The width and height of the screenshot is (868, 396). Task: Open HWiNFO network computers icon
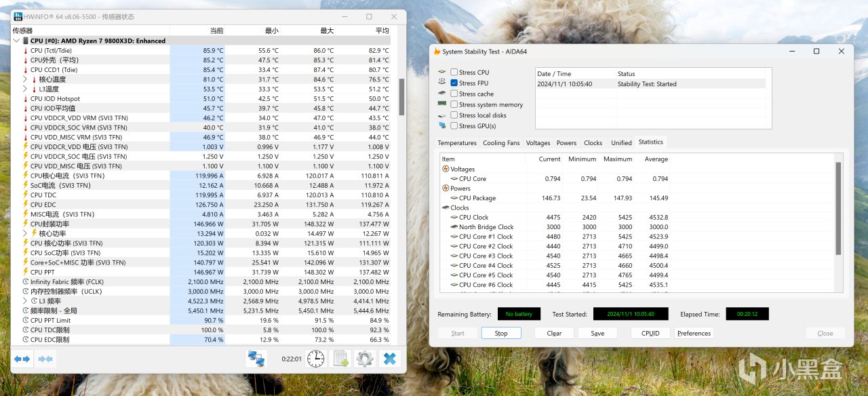tap(256, 359)
